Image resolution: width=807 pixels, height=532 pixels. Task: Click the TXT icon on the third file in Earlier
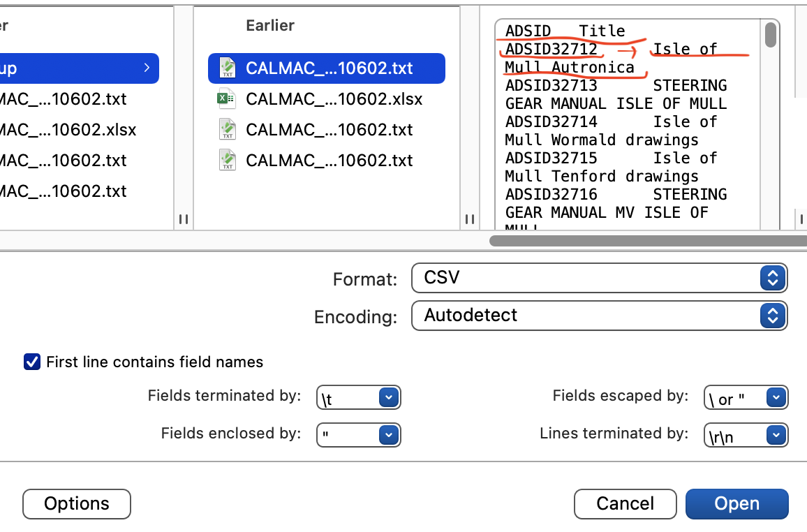(227, 129)
